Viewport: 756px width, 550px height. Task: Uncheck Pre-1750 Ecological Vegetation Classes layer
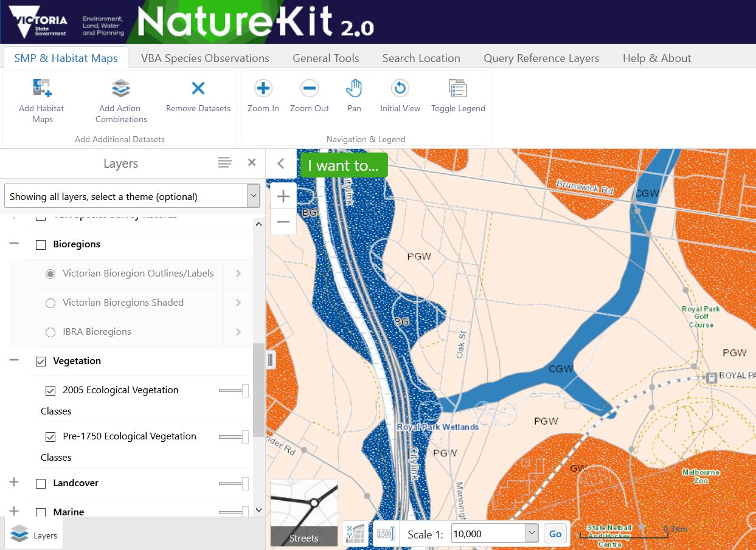(50, 437)
